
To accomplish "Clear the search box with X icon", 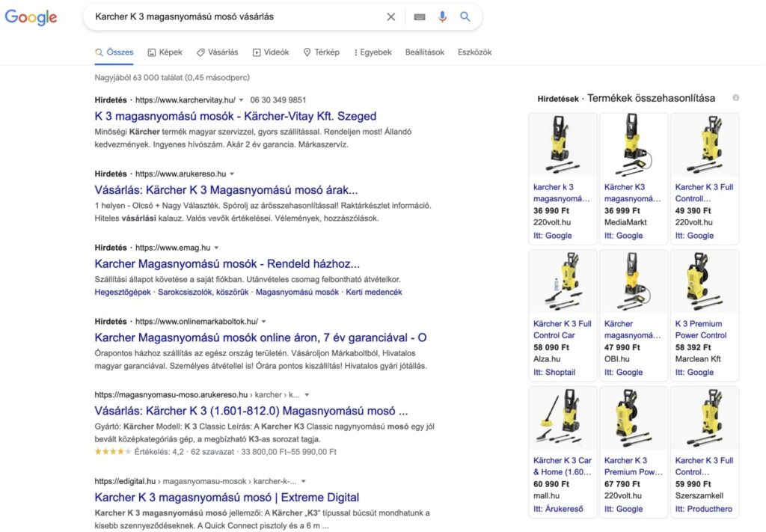I will click(390, 17).
